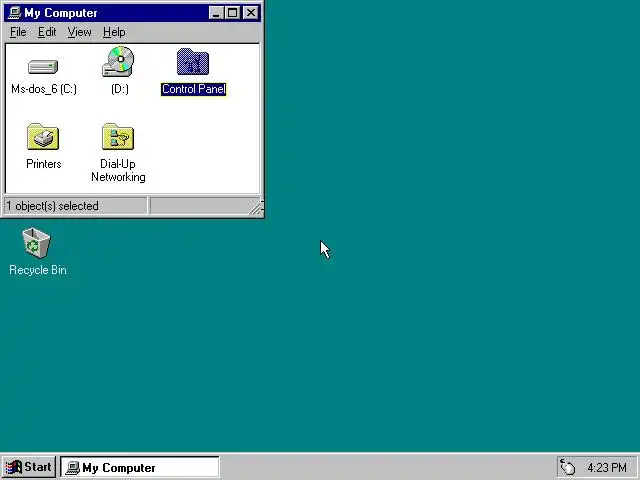Image resolution: width=640 pixels, height=480 pixels.
Task: Click the Control Panel folder icon
Action: [193, 62]
